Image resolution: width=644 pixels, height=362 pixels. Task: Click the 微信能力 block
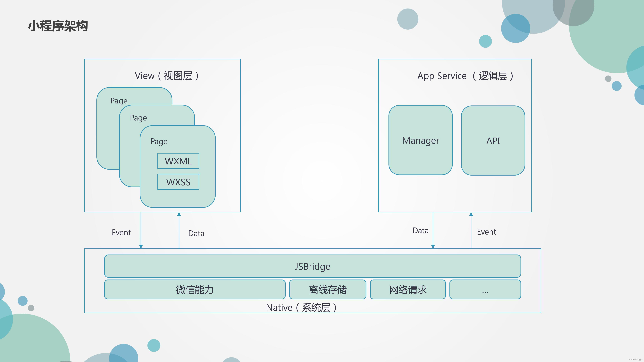coord(195,290)
